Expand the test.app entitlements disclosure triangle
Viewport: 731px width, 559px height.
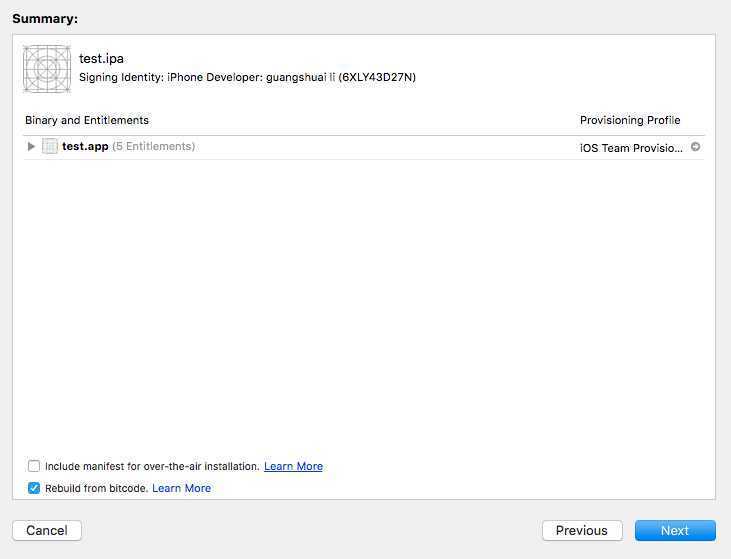pyautogui.click(x=31, y=146)
